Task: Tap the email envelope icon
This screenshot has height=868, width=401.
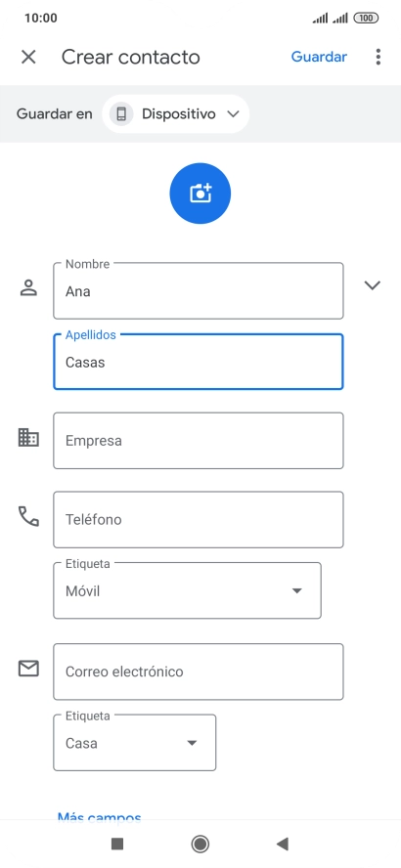Action: [28, 669]
